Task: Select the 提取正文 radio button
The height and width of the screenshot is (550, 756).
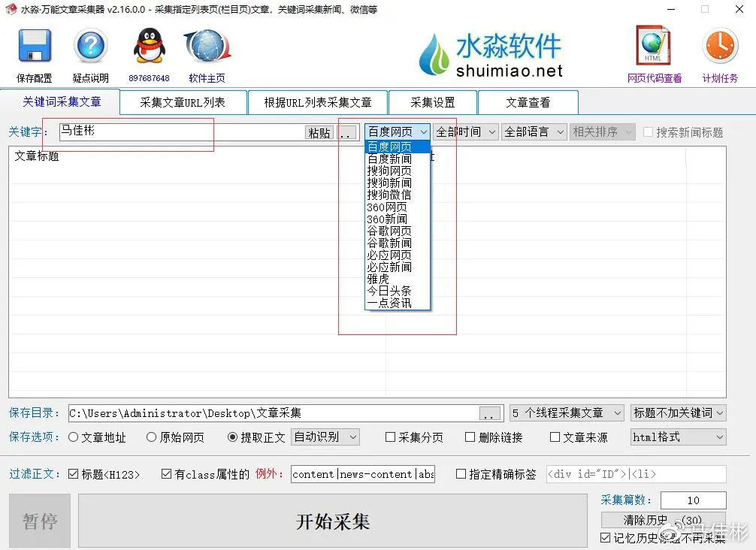Action: pos(232,437)
